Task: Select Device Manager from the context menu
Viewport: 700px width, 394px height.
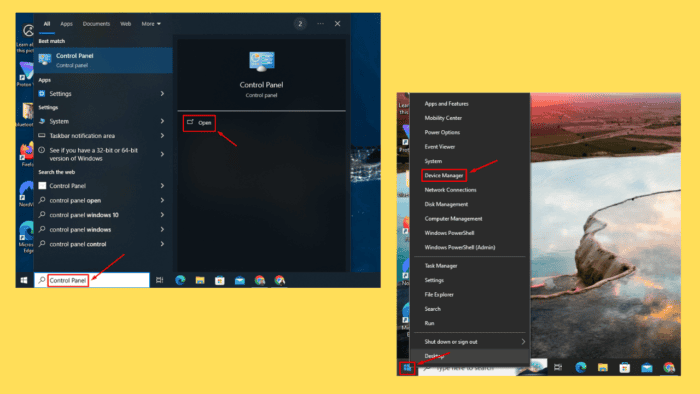Action: (x=444, y=175)
